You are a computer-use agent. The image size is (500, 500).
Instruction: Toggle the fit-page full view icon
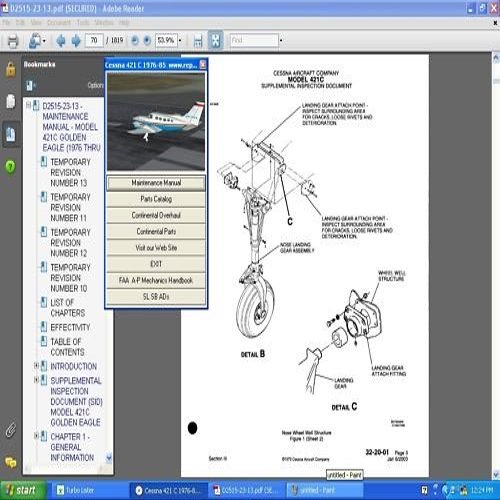pyautogui.click(x=215, y=41)
